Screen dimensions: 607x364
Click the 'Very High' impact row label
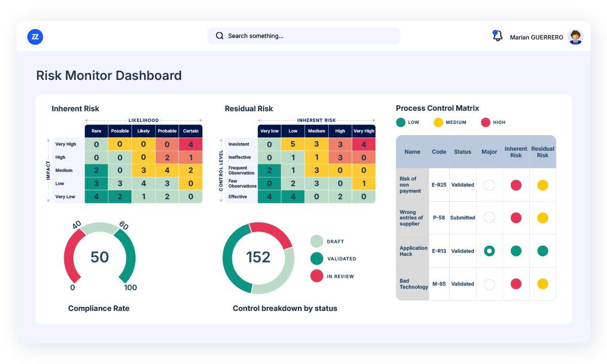[x=66, y=144]
